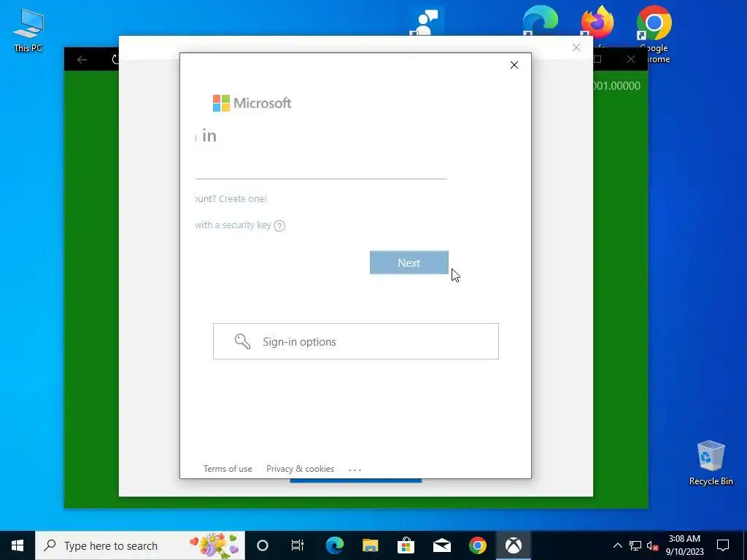Click the back arrow in Xbox window
The width and height of the screenshot is (747, 560).
82,60
